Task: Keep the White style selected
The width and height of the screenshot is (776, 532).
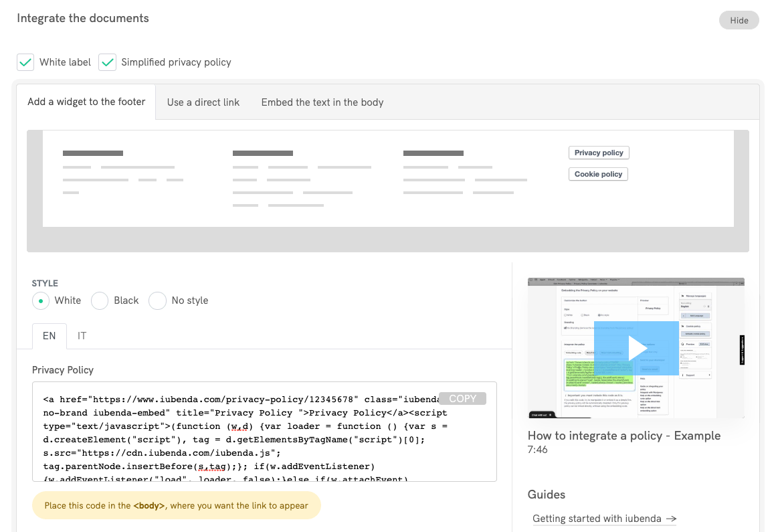Action: [x=40, y=300]
